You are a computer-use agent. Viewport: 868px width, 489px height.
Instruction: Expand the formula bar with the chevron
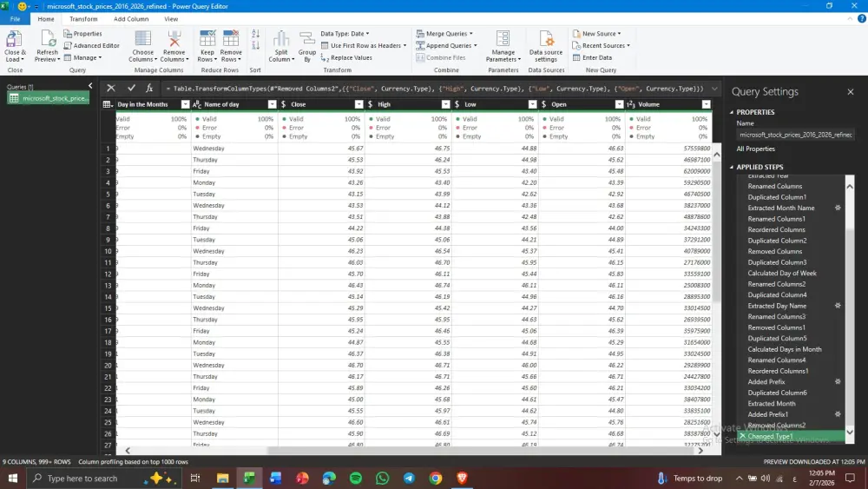click(714, 89)
